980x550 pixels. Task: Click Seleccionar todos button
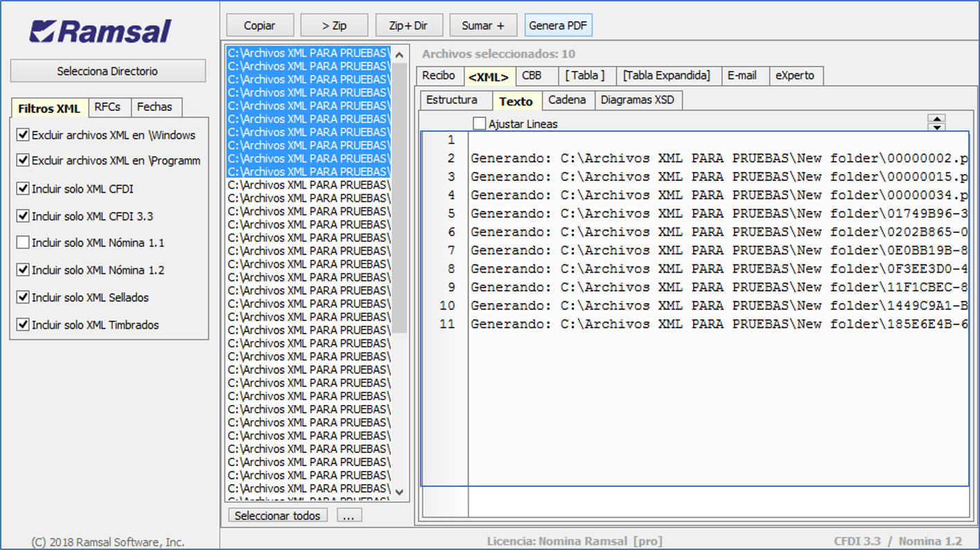tap(277, 515)
